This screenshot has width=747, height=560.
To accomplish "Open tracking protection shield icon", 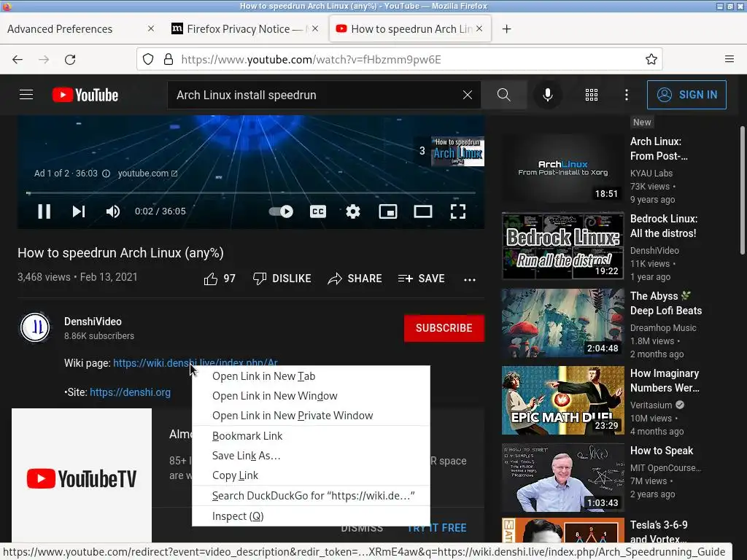I will tap(148, 60).
